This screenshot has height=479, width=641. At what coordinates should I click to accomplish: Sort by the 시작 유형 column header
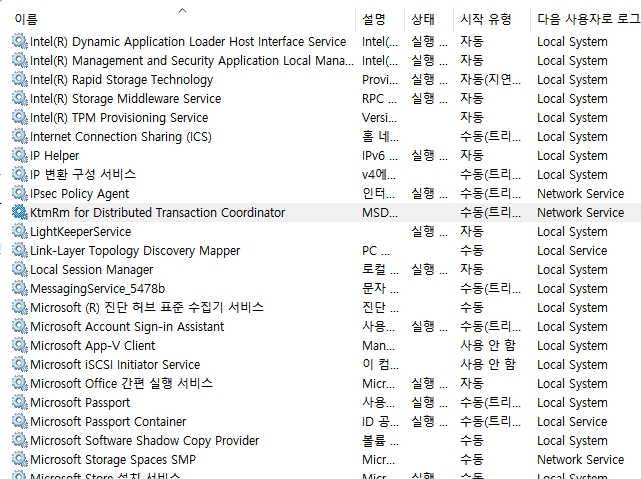click(x=486, y=19)
